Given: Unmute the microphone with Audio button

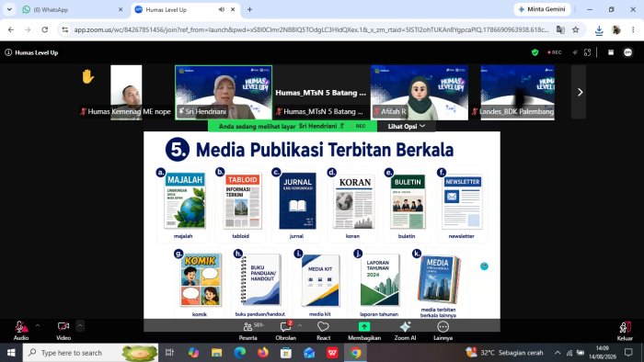Looking at the screenshot, I should 20,331.
